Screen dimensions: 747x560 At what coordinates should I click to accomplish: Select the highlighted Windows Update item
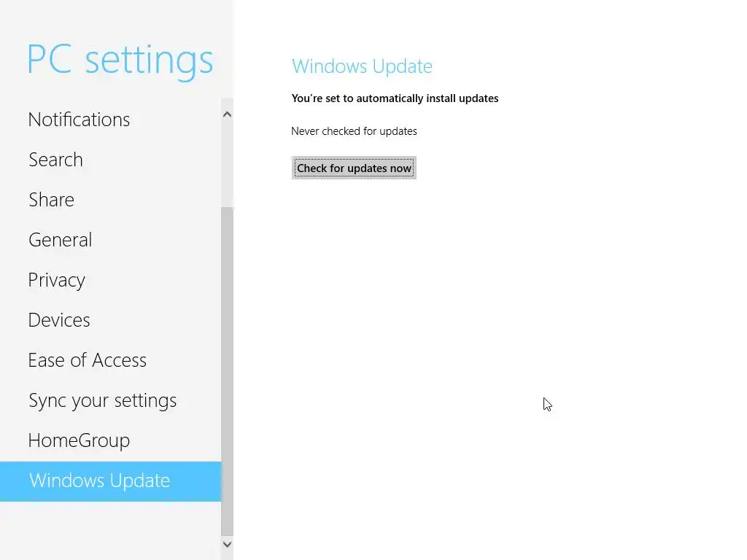[x=111, y=481]
